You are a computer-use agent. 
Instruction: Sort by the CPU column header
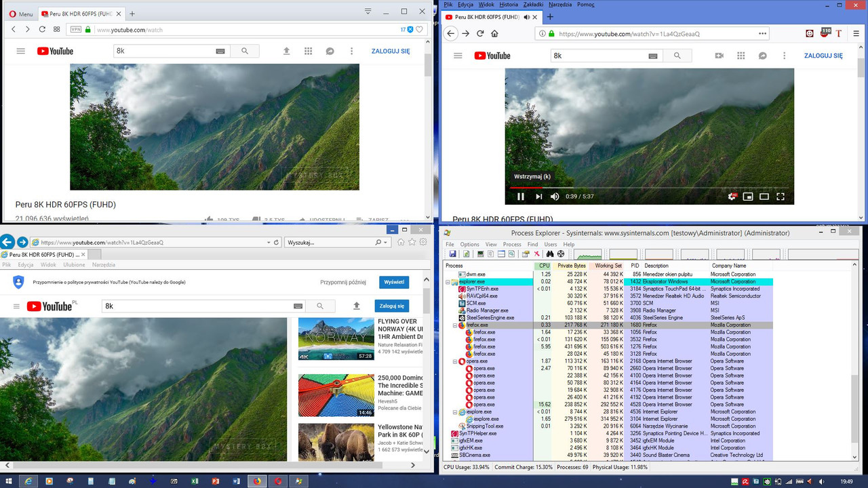tap(544, 266)
